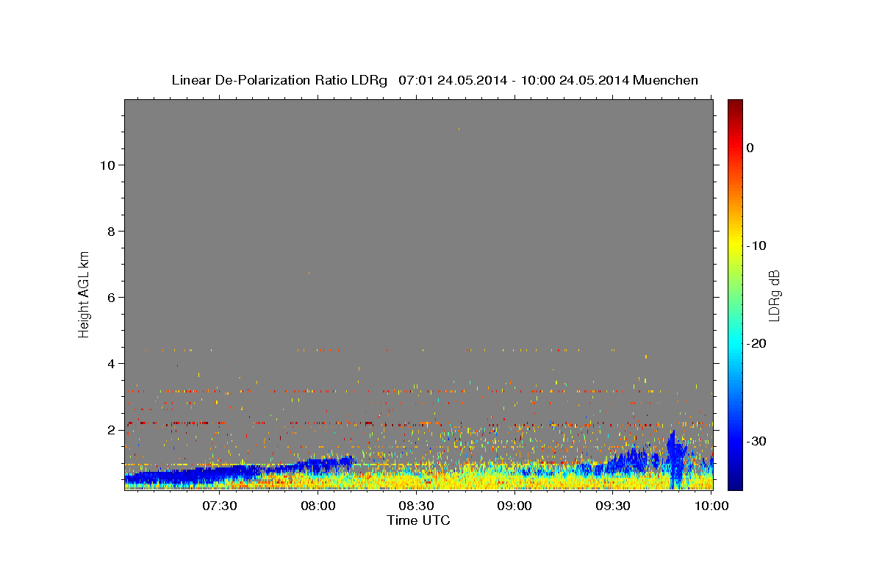The width and height of the screenshot is (882, 588).
Task: Click the 09:30 time tick label
Action: click(x=614, y=506)
